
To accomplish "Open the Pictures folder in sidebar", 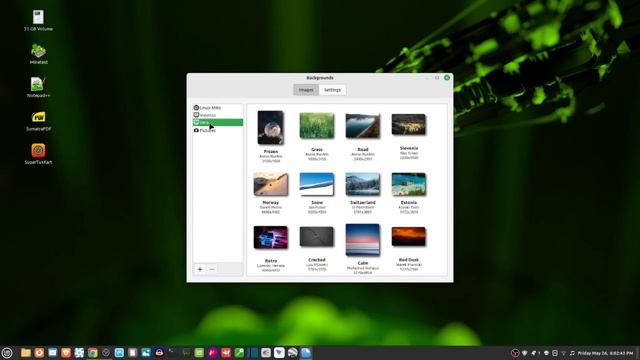I will point(218,130).
